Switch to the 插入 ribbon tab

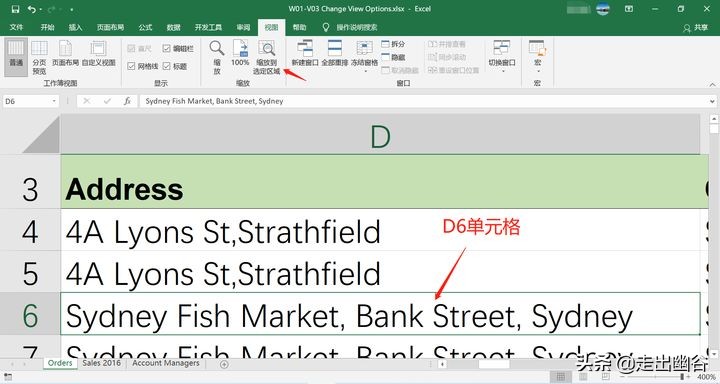click(x=75, y=28)
